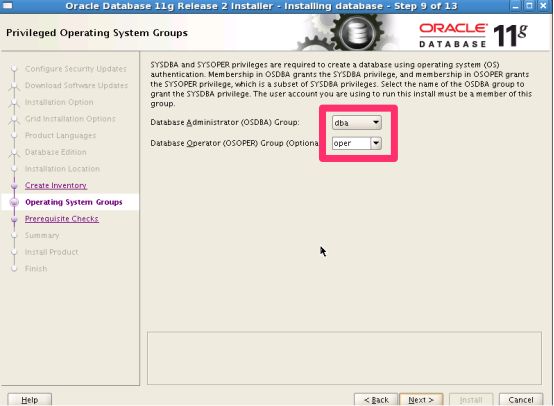The height and width of the screenshot is (406, 554).
Task: Maximize the installer window
Action: (x=529, y=6)
